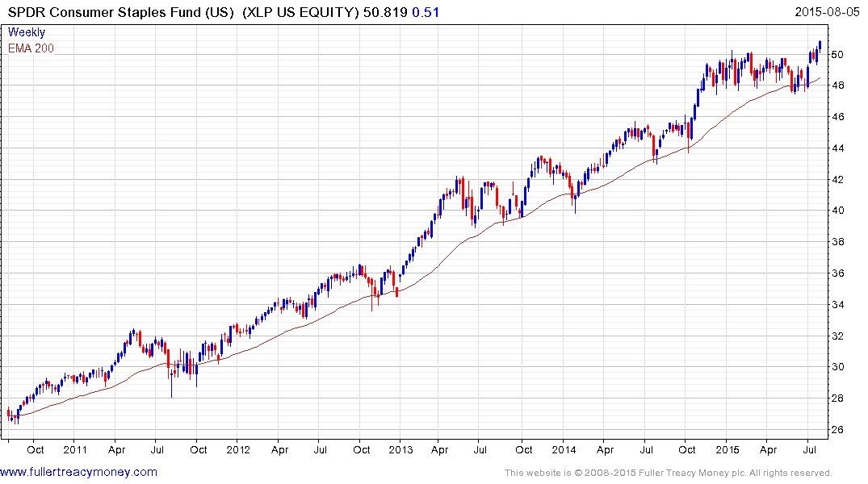The image size is (868, 484).
Task: Open the www.fullertreacymoney.com link
Action: 78,472
